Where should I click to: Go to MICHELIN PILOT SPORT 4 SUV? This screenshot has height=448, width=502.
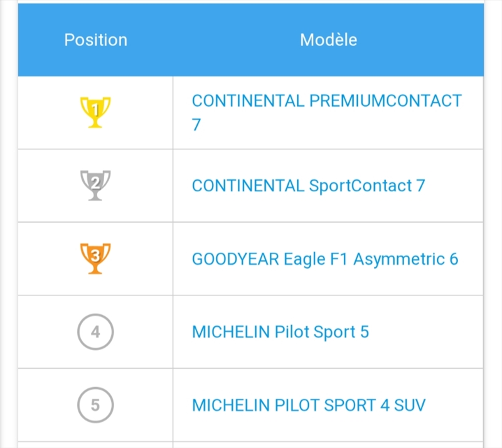click(309, 405)
